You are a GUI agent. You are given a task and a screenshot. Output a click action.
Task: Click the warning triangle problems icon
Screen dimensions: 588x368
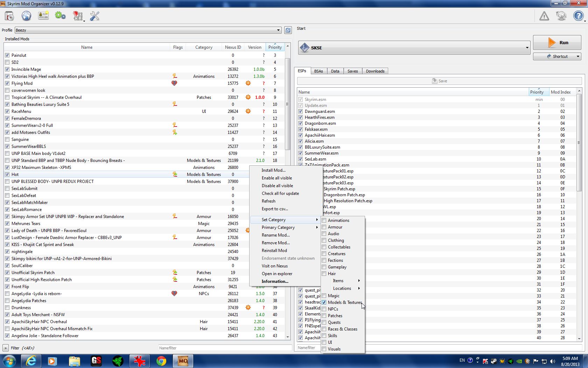(544, 16)
